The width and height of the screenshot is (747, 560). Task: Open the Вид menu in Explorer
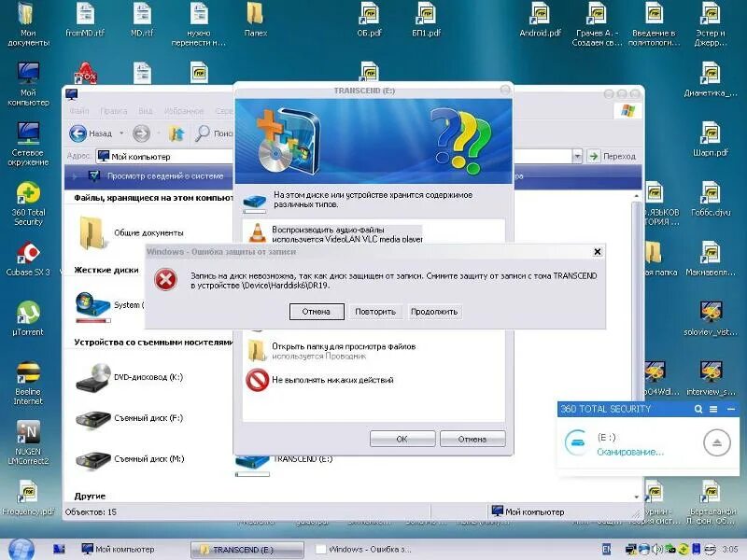tap(146, 110)
